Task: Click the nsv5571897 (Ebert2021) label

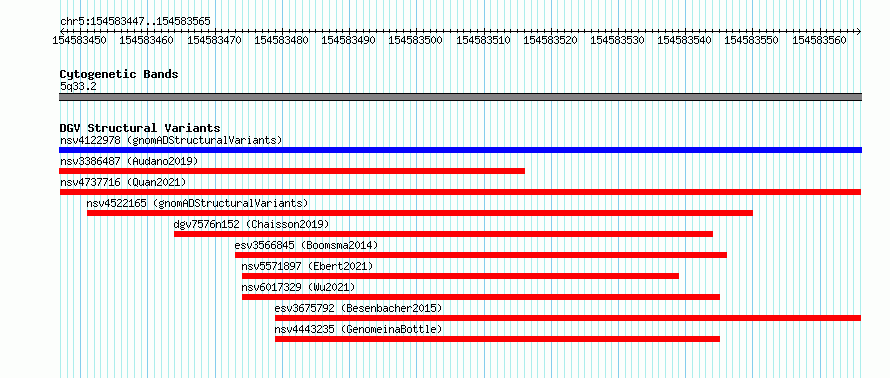Action: [x=307, y=266]
